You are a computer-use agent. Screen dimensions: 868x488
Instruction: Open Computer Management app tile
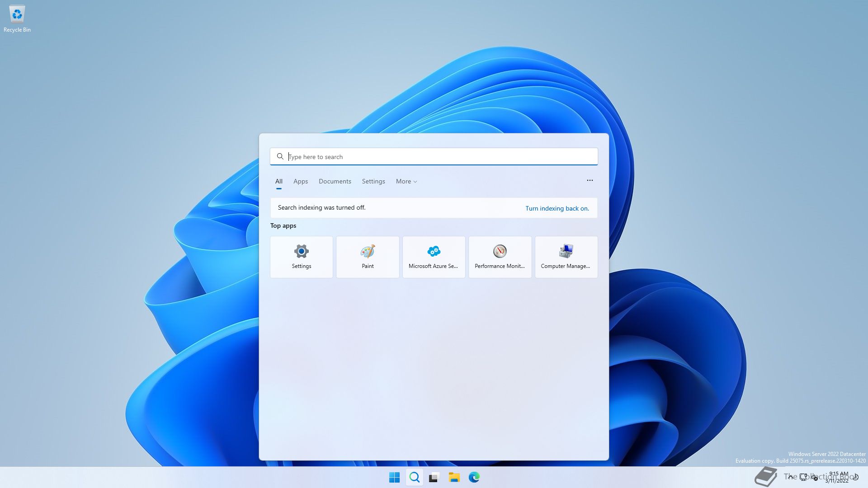pyautogui.click(x=566, y=257)
